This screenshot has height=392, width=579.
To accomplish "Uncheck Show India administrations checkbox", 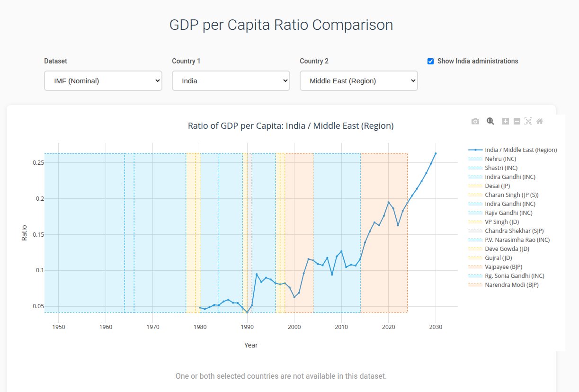I will 430,61.
